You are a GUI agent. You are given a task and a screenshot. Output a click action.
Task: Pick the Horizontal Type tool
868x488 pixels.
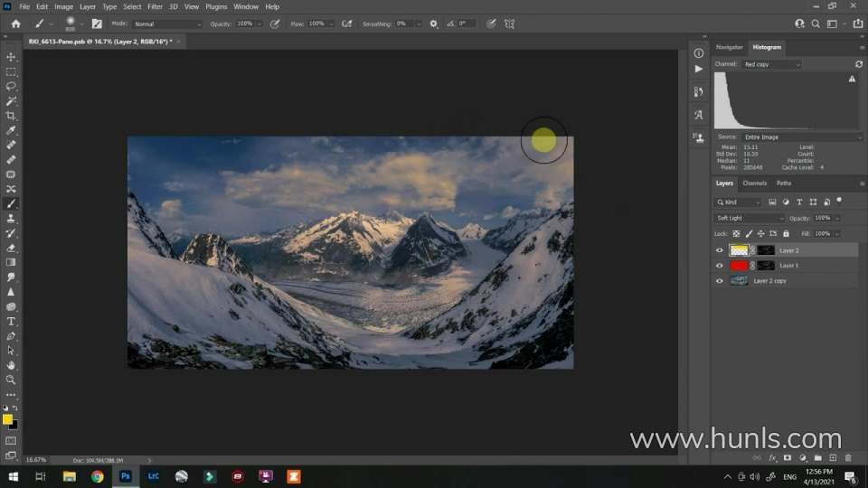click(x=11, y=321)
